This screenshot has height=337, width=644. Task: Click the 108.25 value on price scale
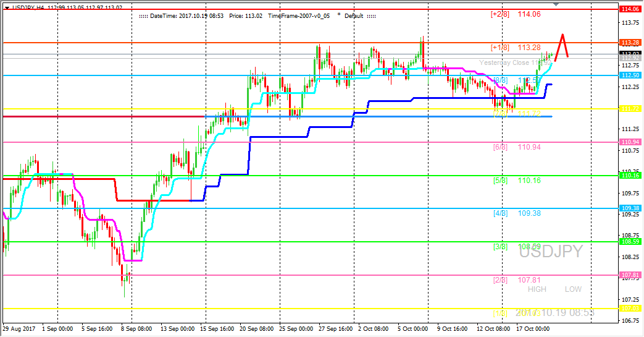coord(631,257)
